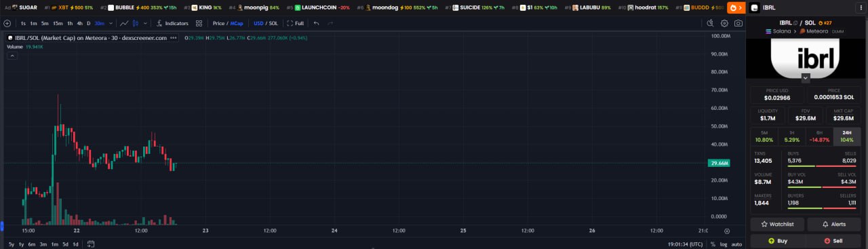This screenshot has width=868, height=249.
Task: Open the Indicators button
Action: [x=172, y=23]
